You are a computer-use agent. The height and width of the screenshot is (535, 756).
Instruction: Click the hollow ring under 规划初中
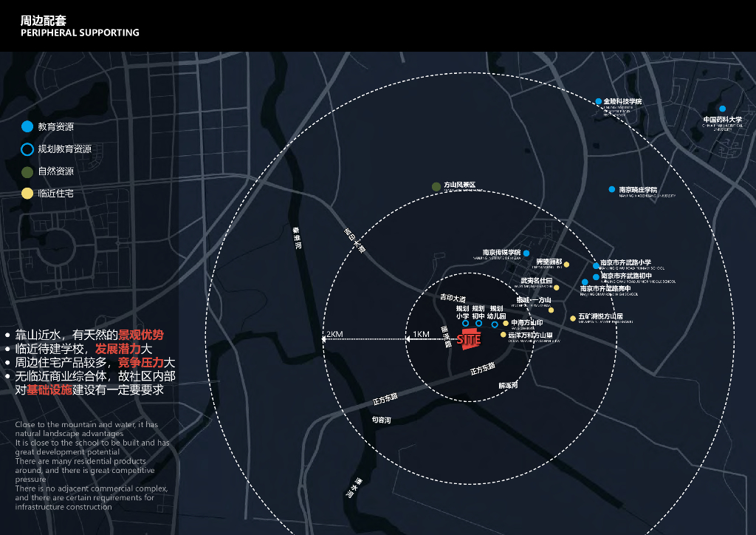[x=478, y=323]
